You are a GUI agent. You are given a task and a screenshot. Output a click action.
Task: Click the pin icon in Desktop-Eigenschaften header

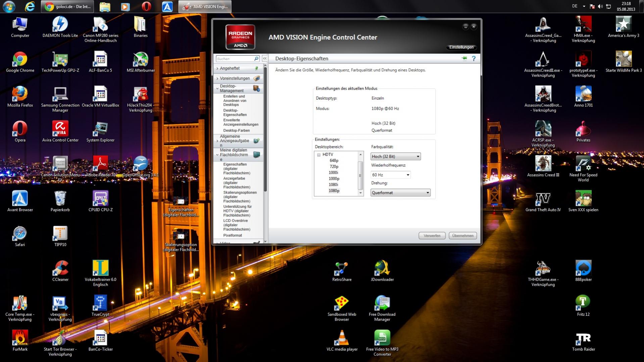coord(464,58)
